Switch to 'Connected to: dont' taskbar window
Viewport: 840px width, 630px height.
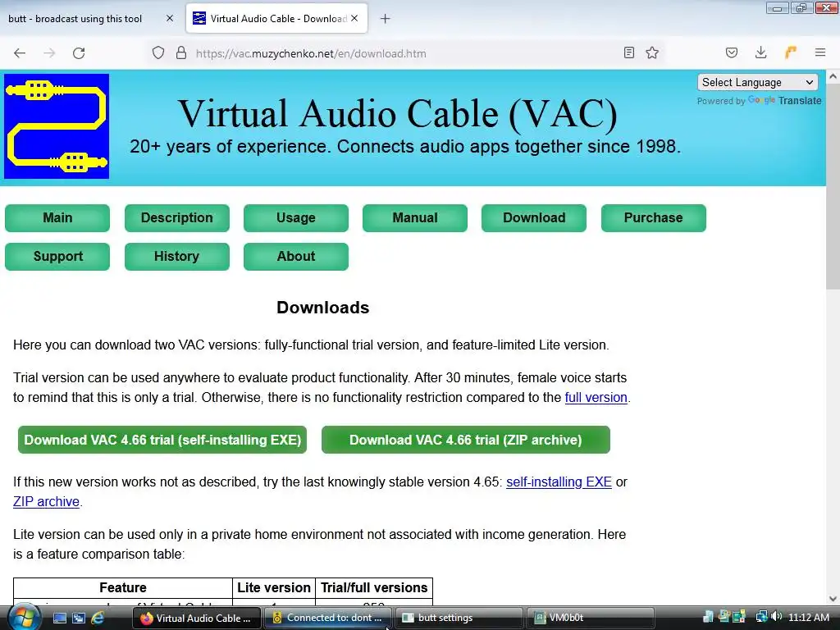(328, 619)
